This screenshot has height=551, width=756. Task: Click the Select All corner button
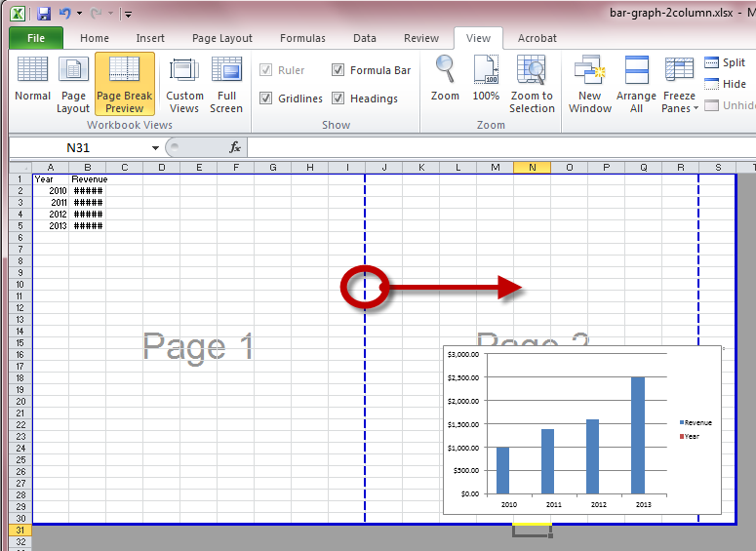[x=20, y=168]
